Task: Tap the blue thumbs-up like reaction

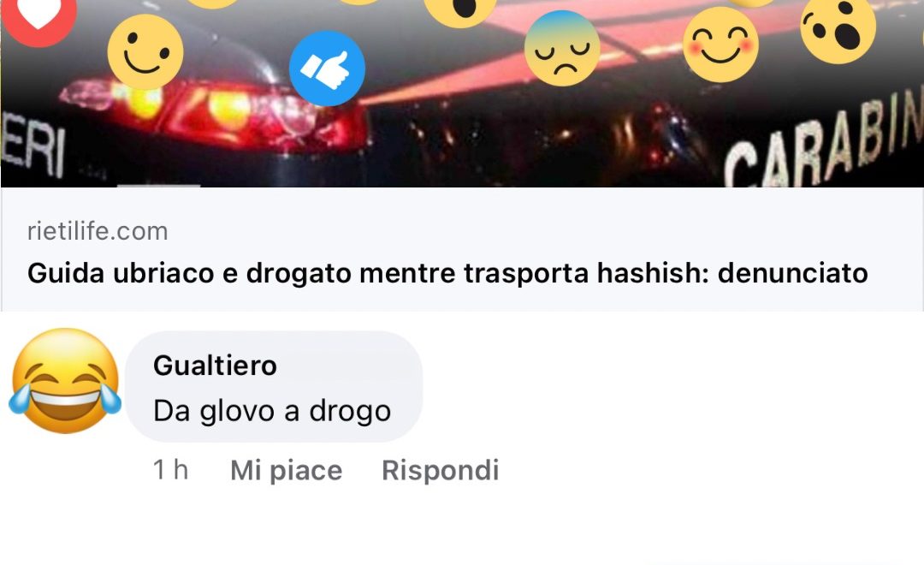Action: click(327, 68)
